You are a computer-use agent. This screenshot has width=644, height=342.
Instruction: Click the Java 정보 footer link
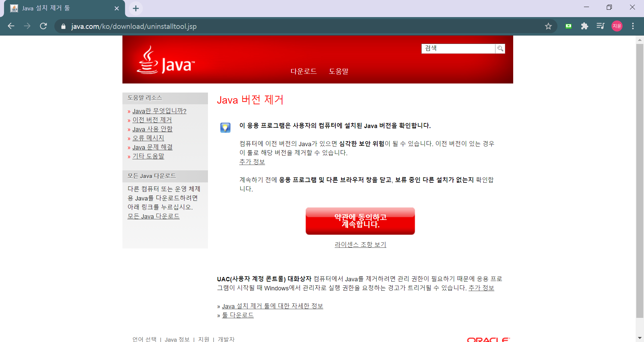(x=177, y=339)
